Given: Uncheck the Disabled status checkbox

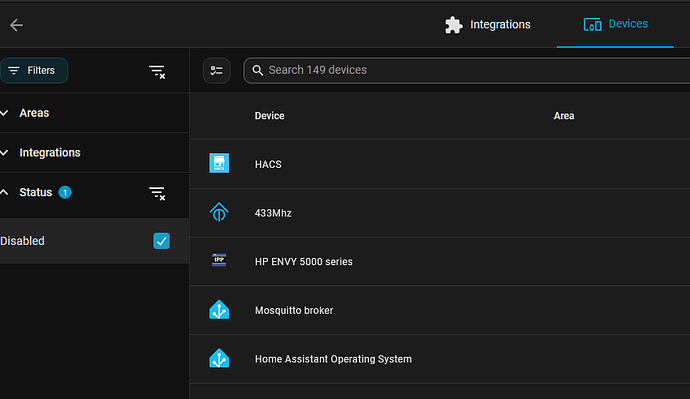Looking at the screenshot, I should point(161,241).
